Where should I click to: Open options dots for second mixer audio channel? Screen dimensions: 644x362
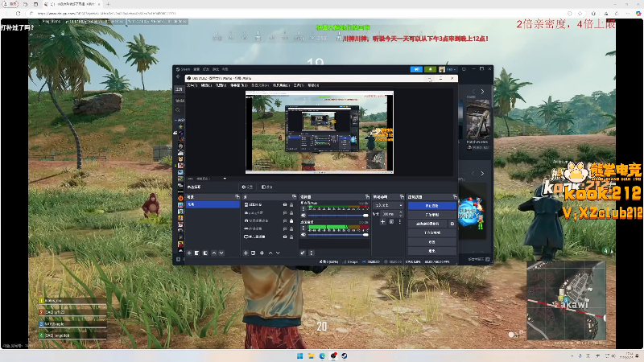[x=303, y=228]
